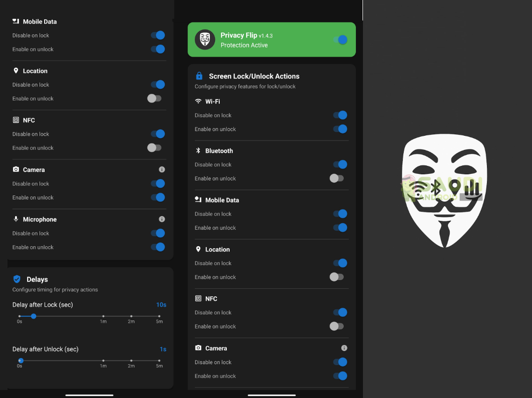
Task: Click the Screen Lock/Unlock Actions heading
Action: 254,76
